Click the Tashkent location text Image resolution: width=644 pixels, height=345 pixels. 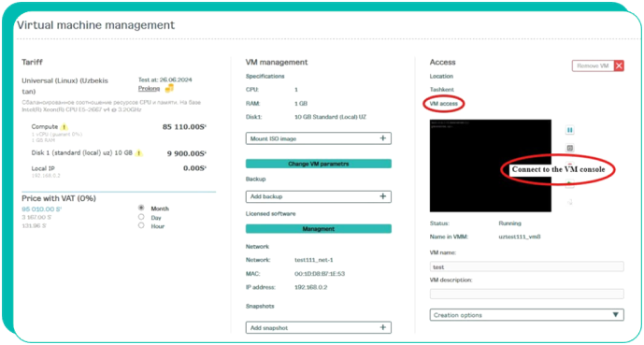click(442, 90)
